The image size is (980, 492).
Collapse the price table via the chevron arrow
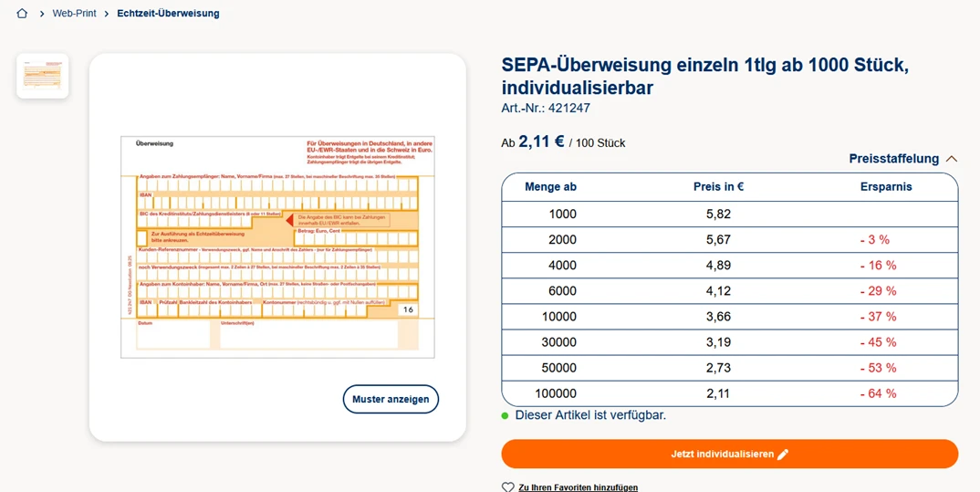(x=951, y=159)
